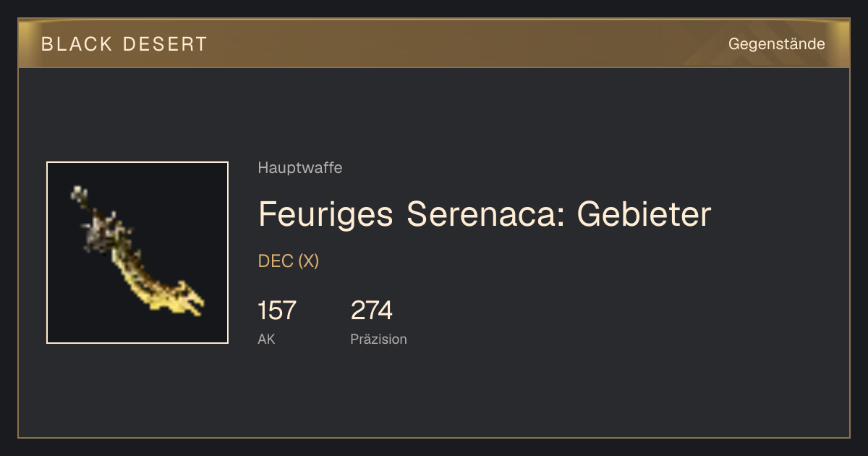This screenshot has height=456, width=868.
Task: Open the Gegenstände section link
Action: [x=776, y=44]
